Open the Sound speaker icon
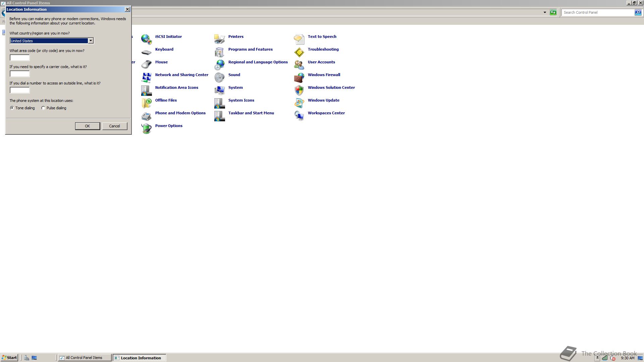The height and width of the screenshot is (362, 644). click(219, 77)
